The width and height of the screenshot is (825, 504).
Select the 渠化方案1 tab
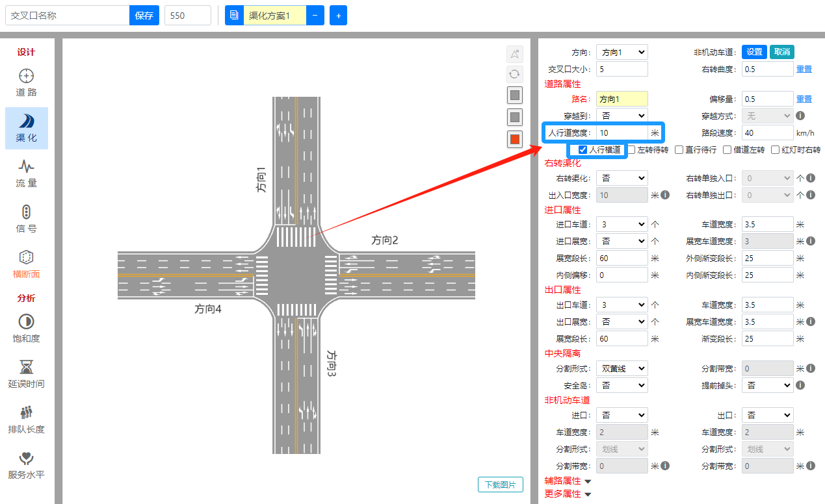[x=273, y=16]
